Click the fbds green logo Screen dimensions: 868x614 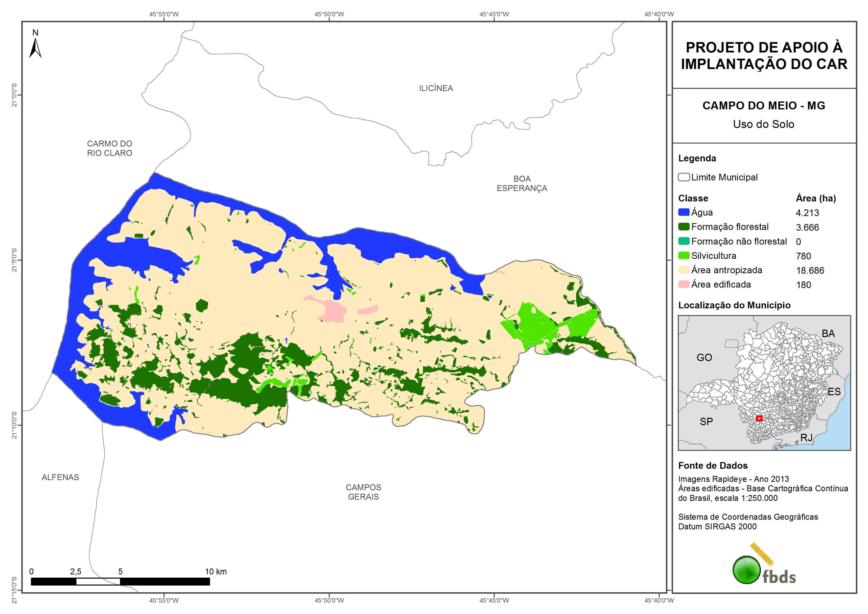[747, 570]
